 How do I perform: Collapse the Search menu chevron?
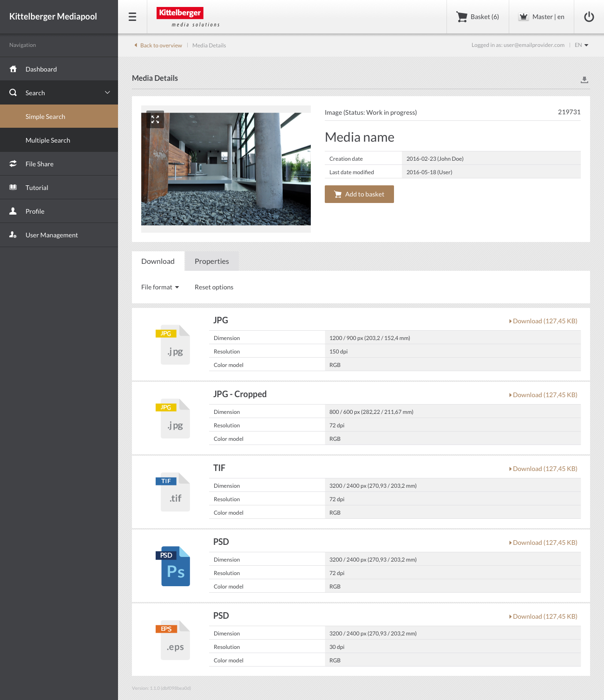(107, 92)
